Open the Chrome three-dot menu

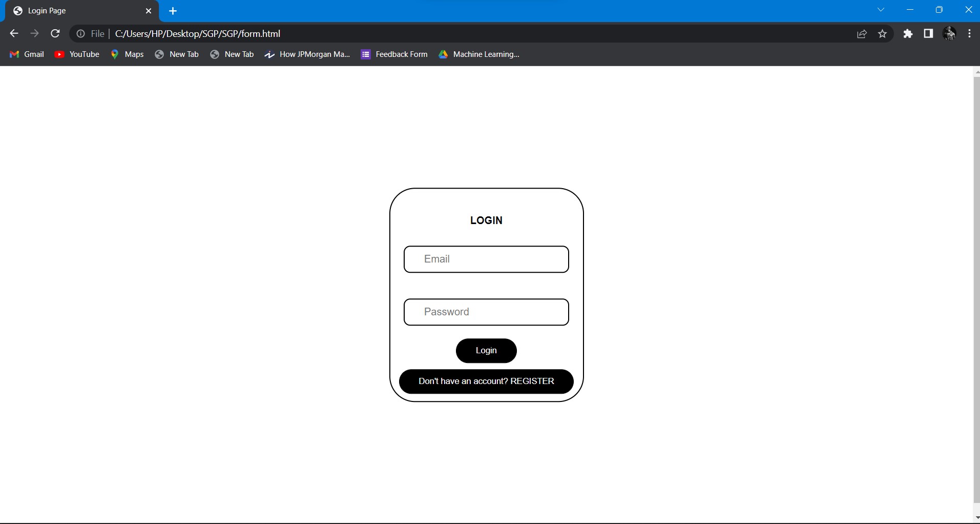click(x=969, y=34)
